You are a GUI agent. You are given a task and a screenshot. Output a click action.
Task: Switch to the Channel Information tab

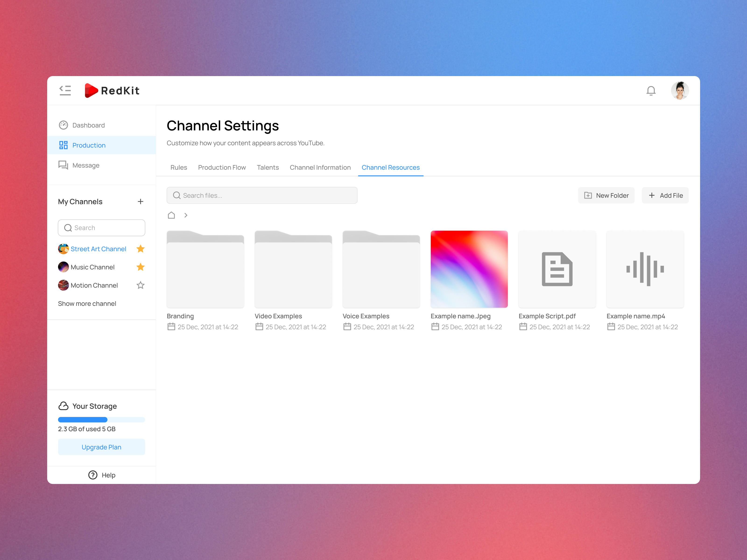pos(320,168)
